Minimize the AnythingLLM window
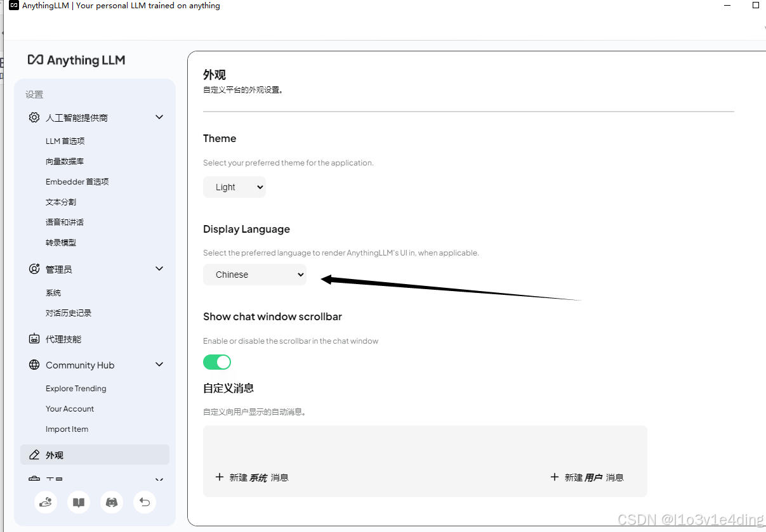This screenshot has height=532, width=766. click(727, 5)
